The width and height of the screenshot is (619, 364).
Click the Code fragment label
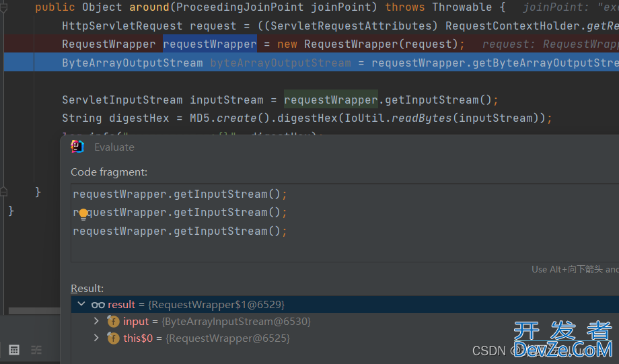coord(109,172)
